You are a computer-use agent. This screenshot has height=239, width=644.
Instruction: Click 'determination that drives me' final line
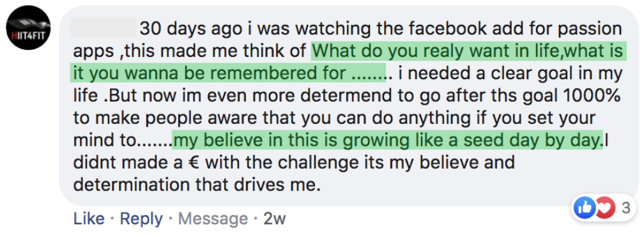pos(196,185)
